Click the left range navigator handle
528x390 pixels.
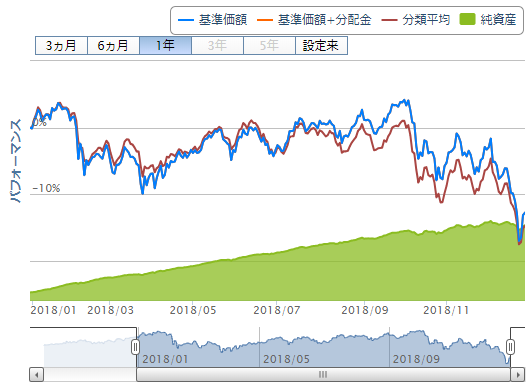135,347
